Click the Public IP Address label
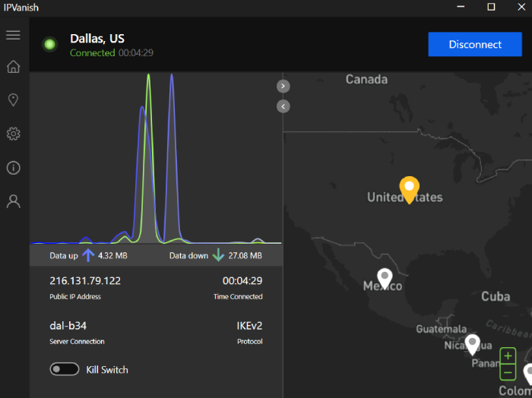The width and height of the screenshot is (532, 398). (75, 297)
